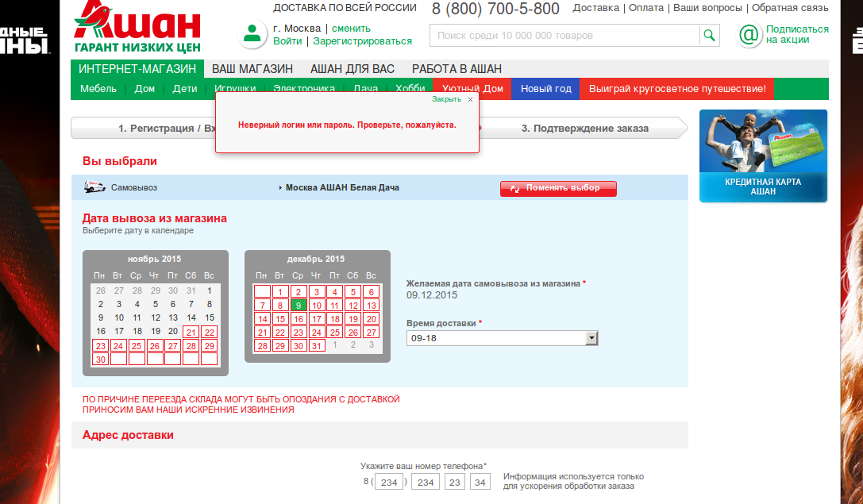This screenshot has width=863, height=504.
Task: Click the phone area code field
Action: (388, 482)
